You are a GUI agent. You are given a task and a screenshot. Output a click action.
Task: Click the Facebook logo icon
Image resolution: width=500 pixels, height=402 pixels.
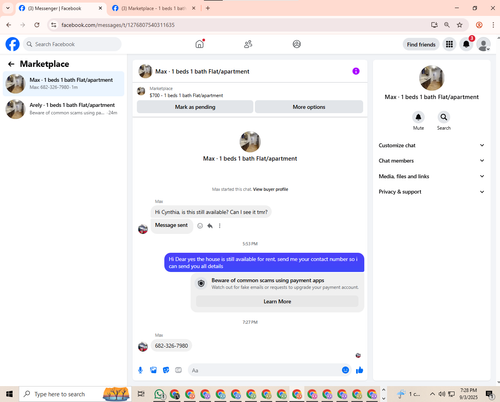[x=13, y=44]
